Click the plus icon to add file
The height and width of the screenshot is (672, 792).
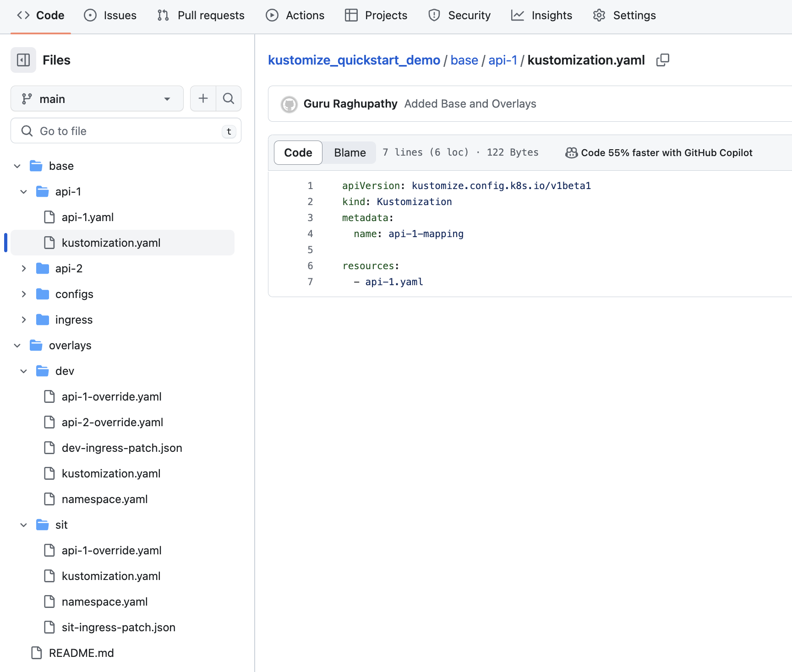click(203, 98)
